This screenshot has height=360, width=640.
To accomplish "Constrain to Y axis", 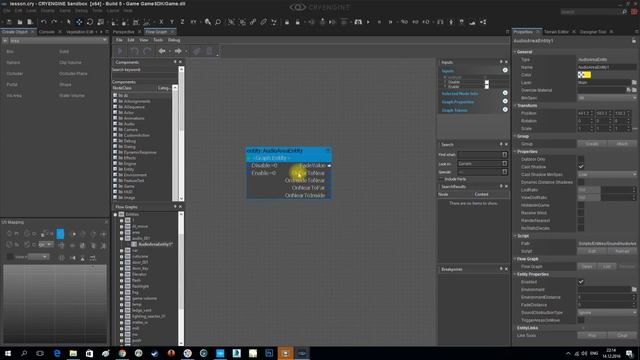I will click(172, 22).
